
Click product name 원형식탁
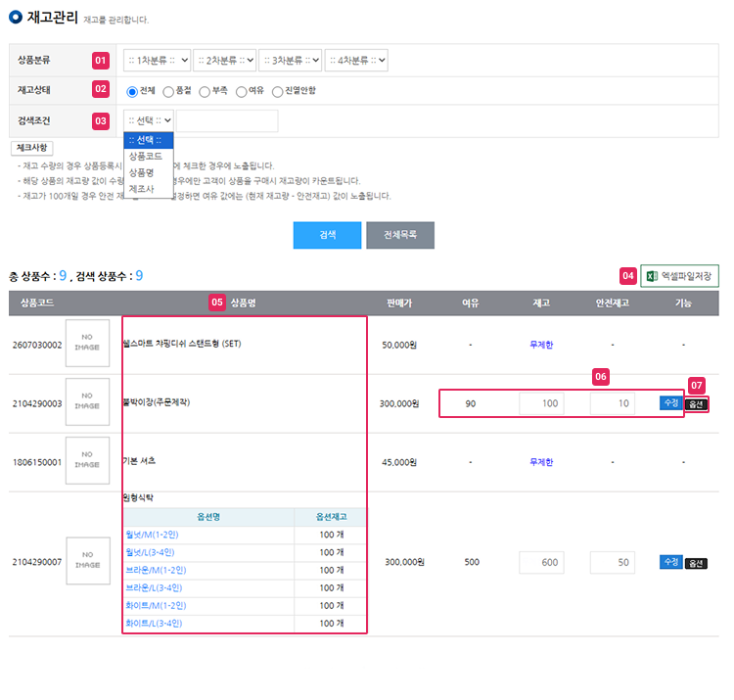coord(138,497)
